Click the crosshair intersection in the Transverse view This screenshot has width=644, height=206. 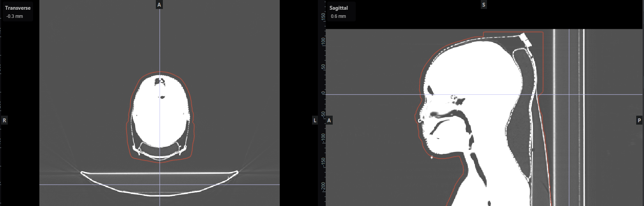159,185
